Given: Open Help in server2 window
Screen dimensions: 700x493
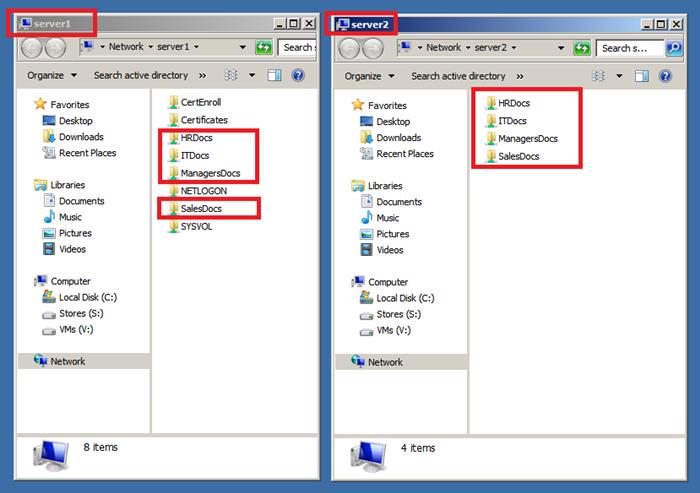Looking at the screenshot, I should [665, 76].
